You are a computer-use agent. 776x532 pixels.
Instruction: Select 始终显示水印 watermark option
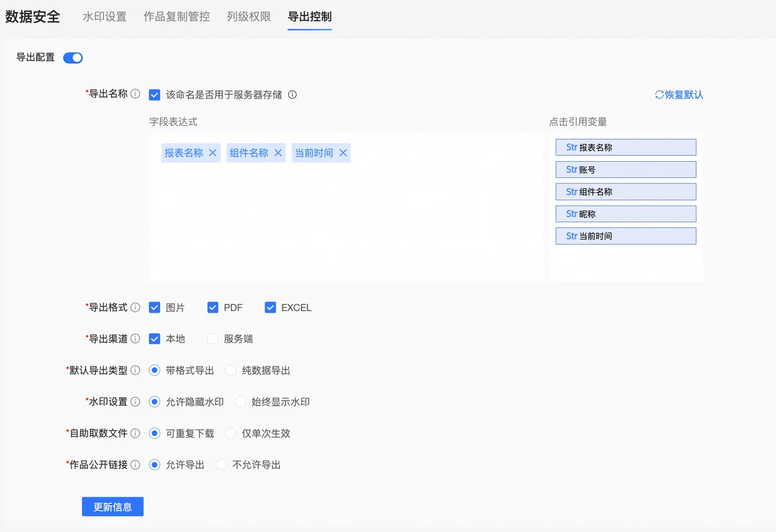[240, 402]
